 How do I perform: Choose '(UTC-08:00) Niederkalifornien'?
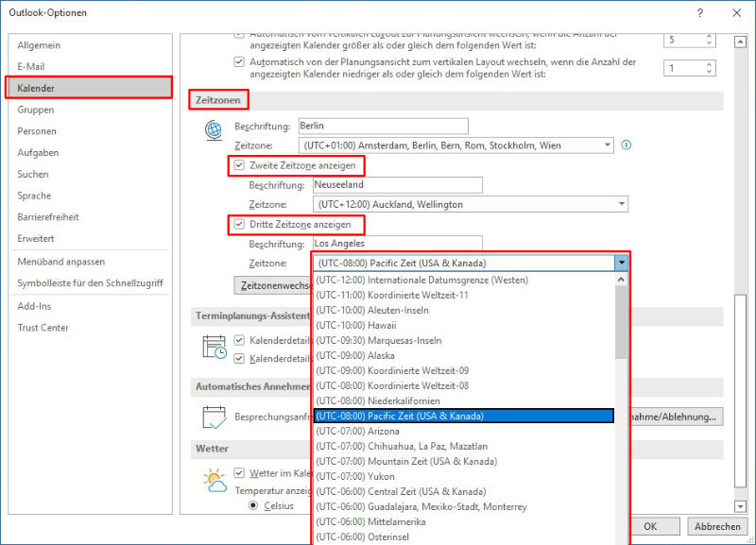coord(464,400)
